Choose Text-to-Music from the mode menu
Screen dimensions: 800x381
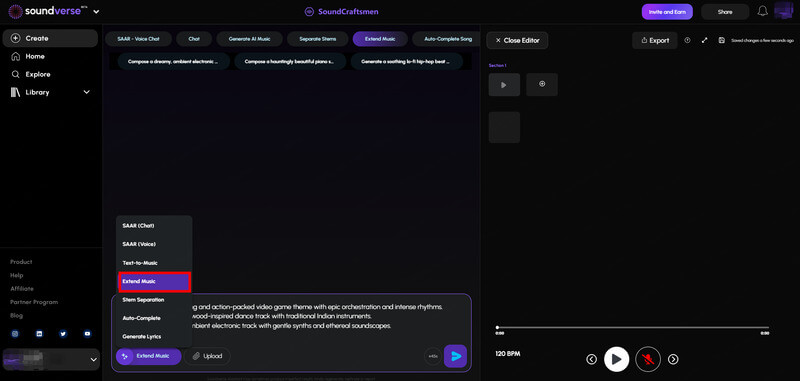[x=154, y=263]
